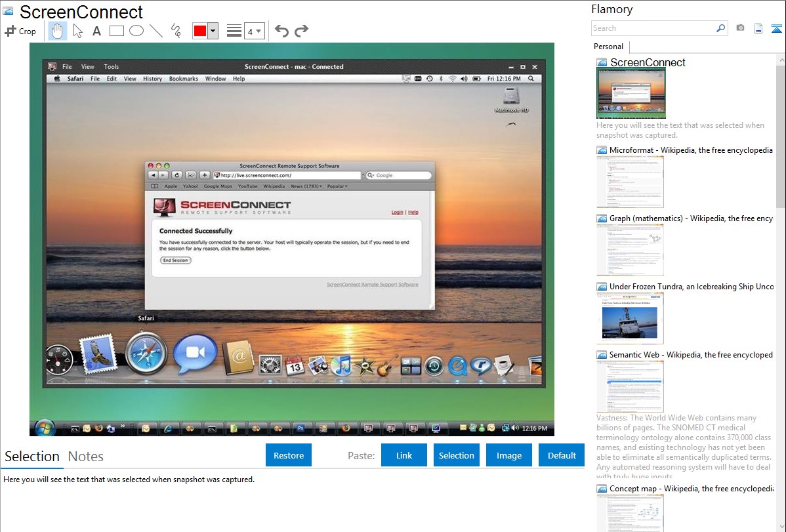This screenshot has width=786, height=532.
Task: Select the freehand drawing tool
Action: coord(176,31)
